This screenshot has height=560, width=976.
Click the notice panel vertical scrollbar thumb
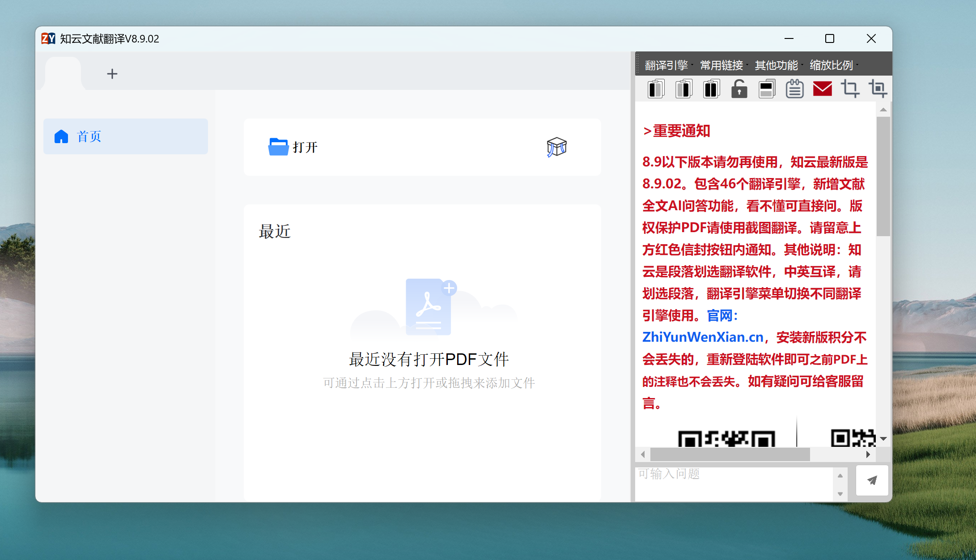tap(883, 176)
